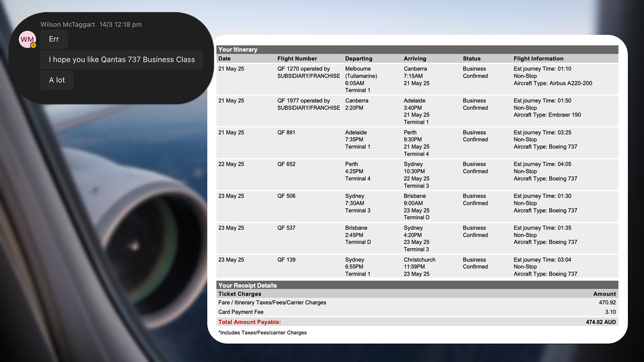This screenshot has height=362, width=644.
Task: Click the 'Amount' column header
Action: pyautogui.click(x=604, y=294)
